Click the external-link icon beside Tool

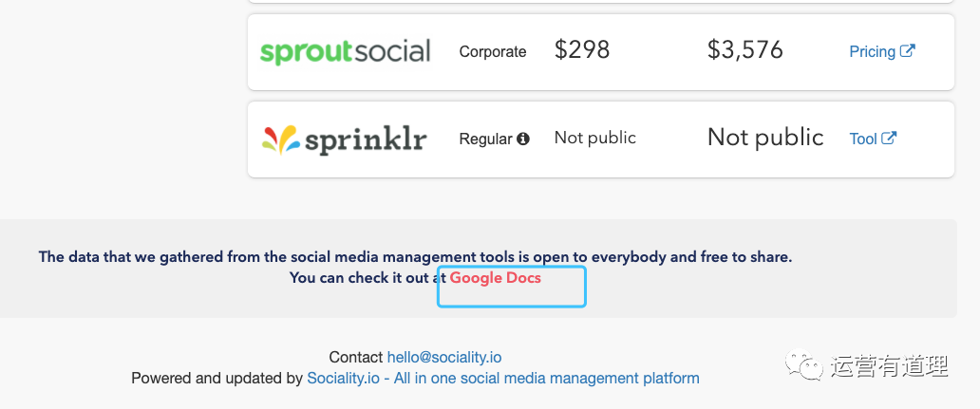point(890,138)
